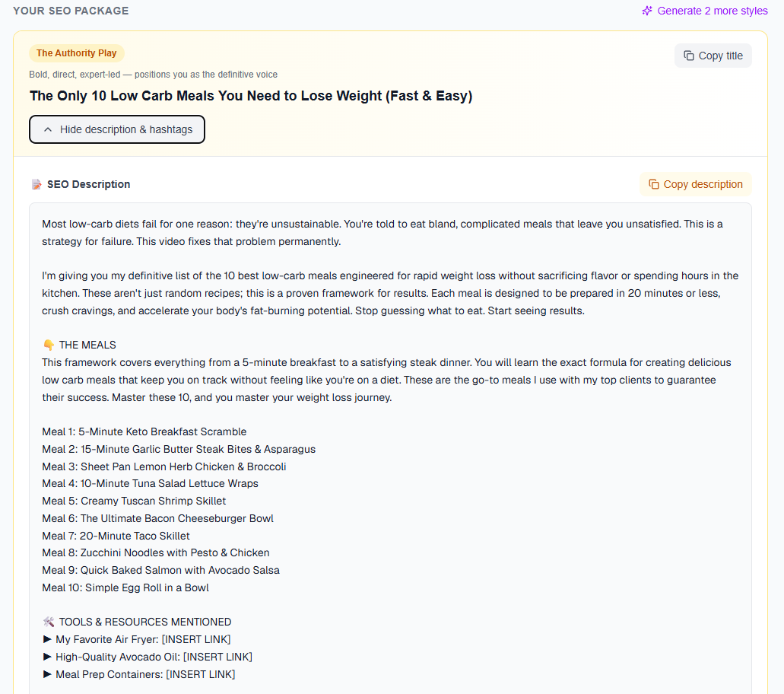Click the paragraph starting 'Most low-carb diets fail'
This screenshot has width=784, height=694.
pos(382,233)
